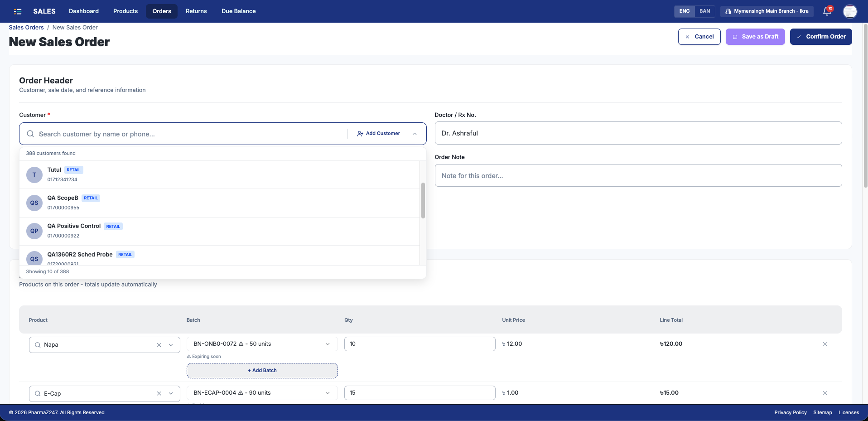This screenshot has width=868, height=421.
Task: Open the Licenses footer link
Action: 849,413
